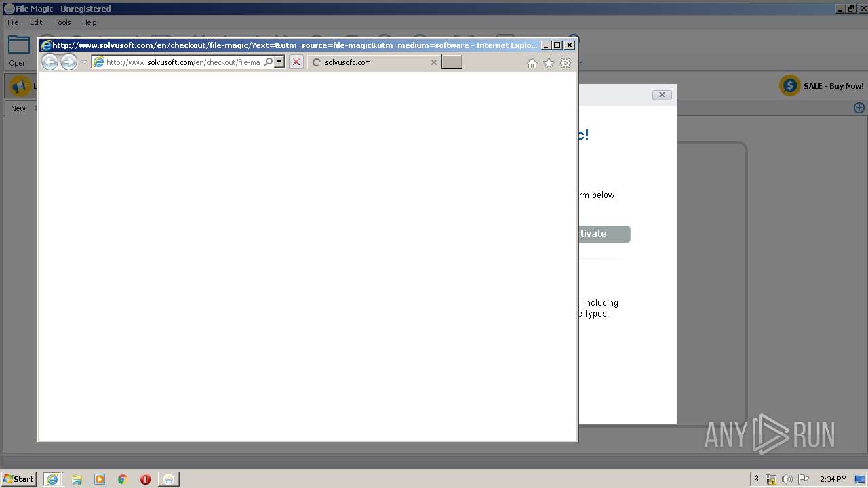Close the solvusoft.com tab
868x488 pixels.
pos(434,62)
